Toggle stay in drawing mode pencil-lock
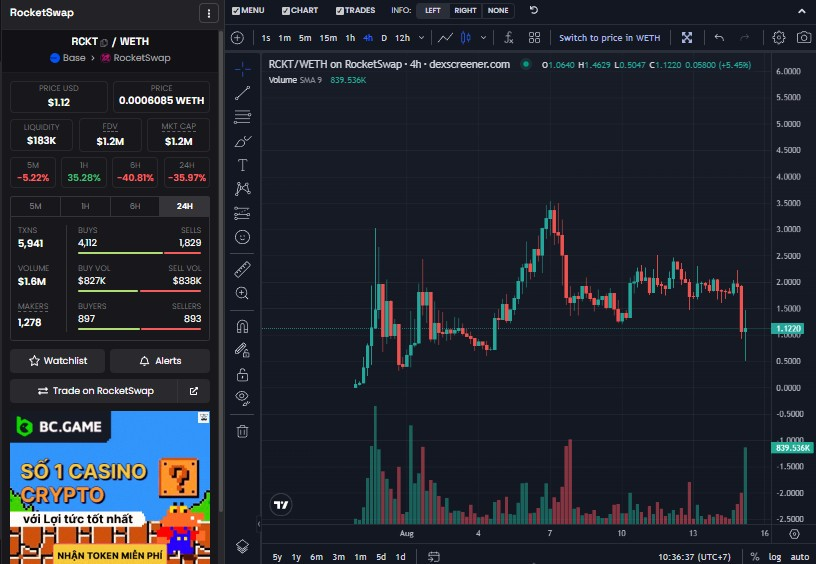 pos(243,350)
